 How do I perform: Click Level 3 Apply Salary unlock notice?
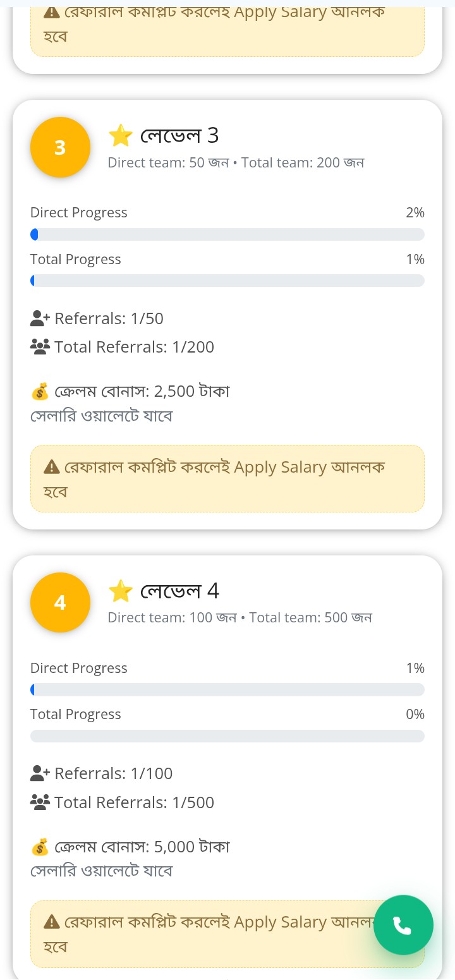pos(227,478)
